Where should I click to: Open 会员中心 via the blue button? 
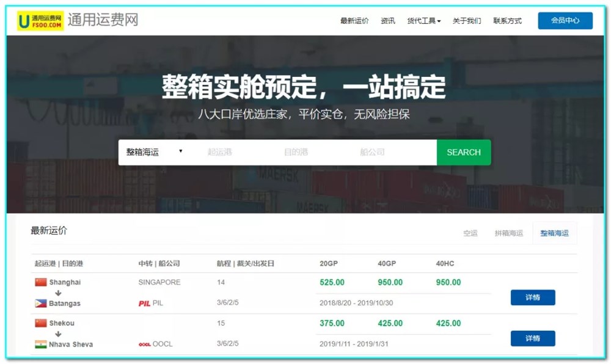(x=565, y=20)
